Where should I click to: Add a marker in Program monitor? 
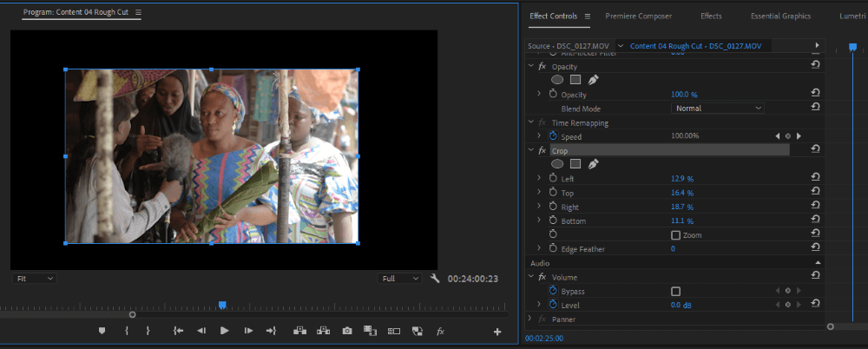click(102, 331)
